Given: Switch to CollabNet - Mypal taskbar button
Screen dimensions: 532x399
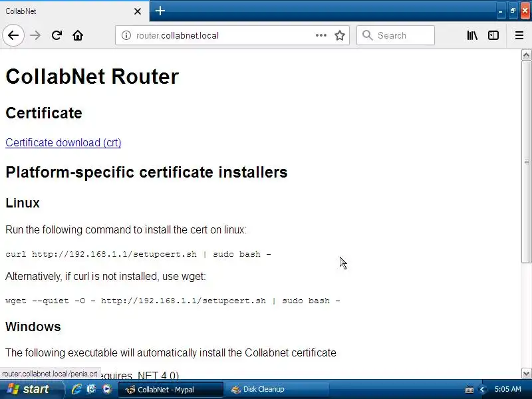Looking at the screenshot, I should tap(171, 389).
